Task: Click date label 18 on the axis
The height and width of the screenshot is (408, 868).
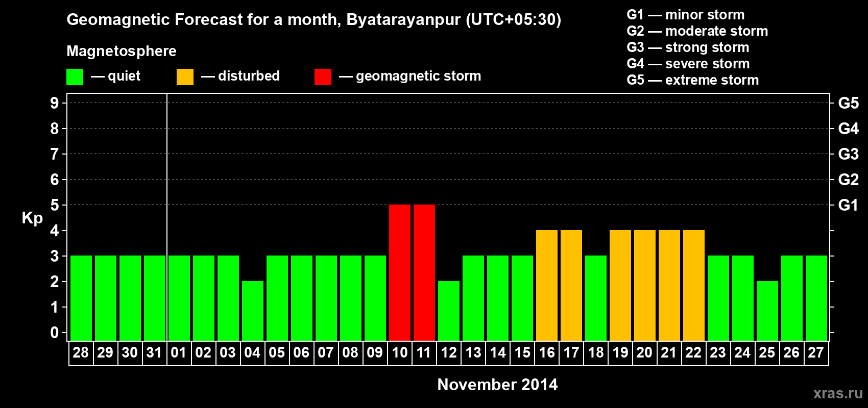Action: coord(595,352)
